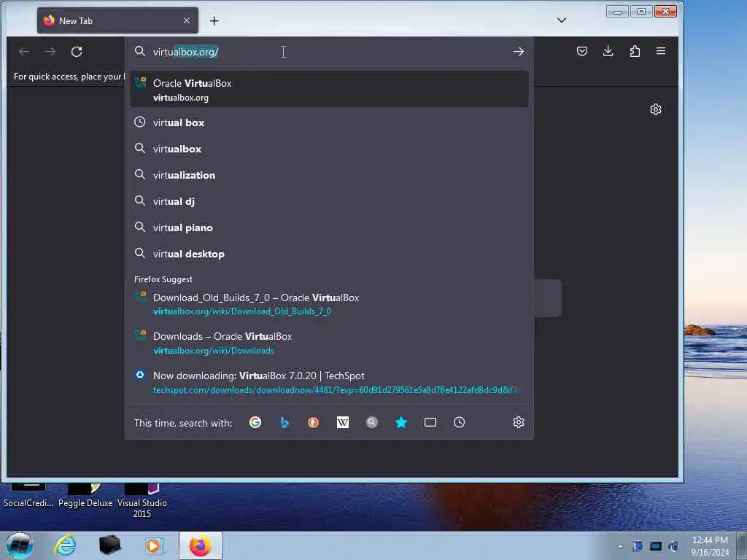This screenshot has height=560, width=747.
Task: Choose the 'virtualization' search suggestion
Action: pyautogui.click(x=329, y=175)
